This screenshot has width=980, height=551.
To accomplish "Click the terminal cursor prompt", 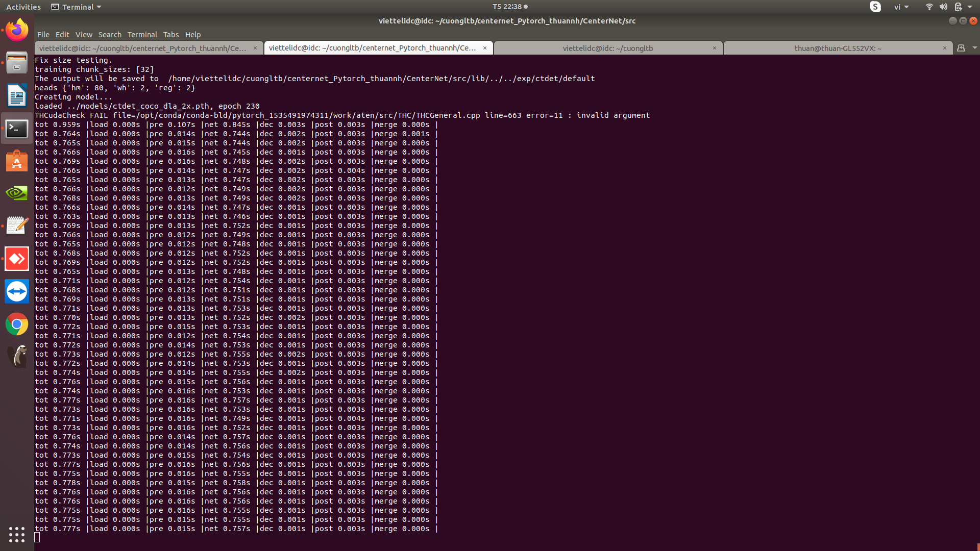I will (37, 537).
